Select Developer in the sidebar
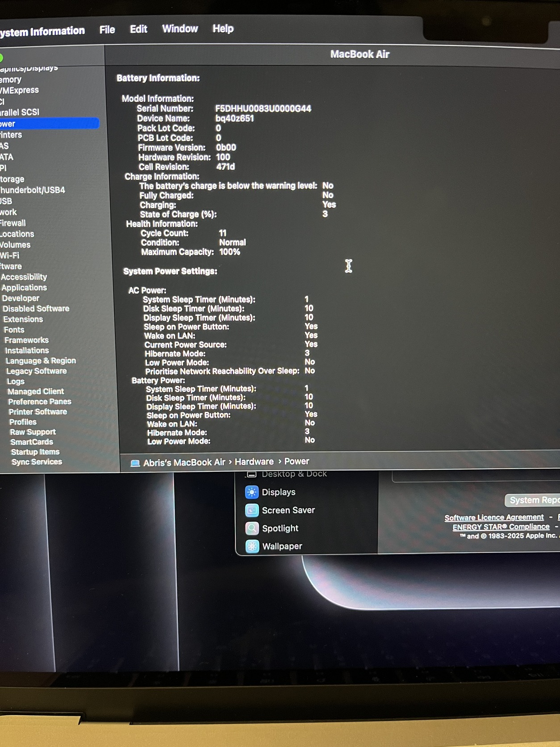Screen dimensions: 560x747 [21, 298]
